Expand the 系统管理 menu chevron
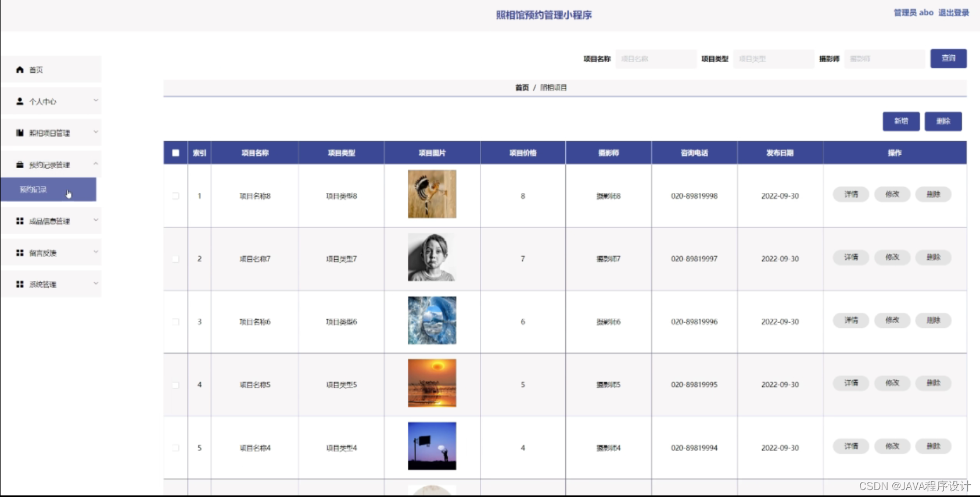The image size is (980, 497). (x=96, y=283)
